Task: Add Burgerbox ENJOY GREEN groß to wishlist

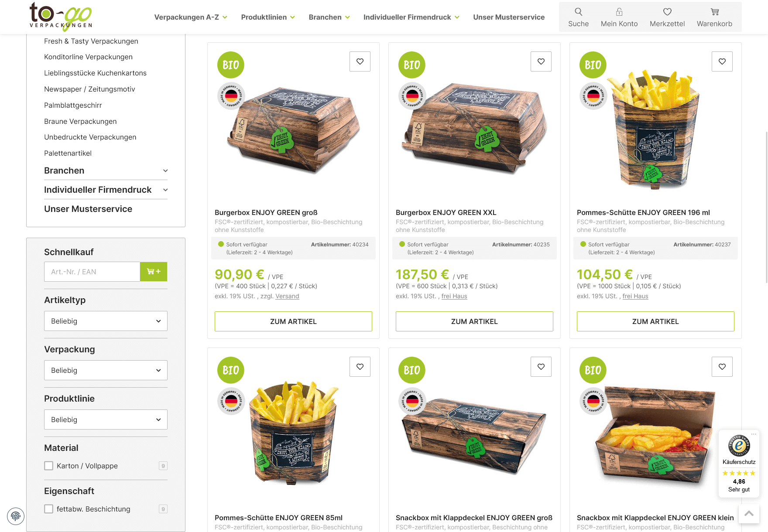Action: tap(360, 61)
